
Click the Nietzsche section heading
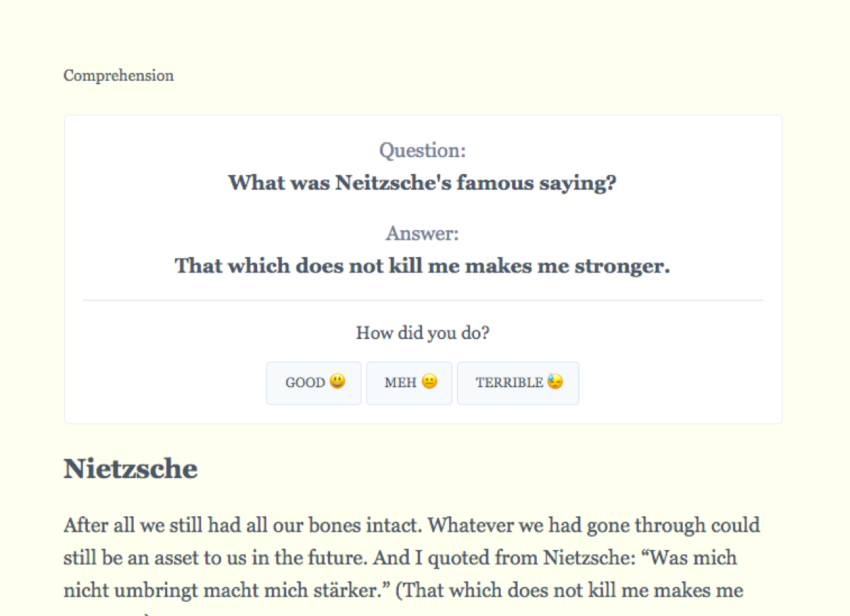point(130,469)
